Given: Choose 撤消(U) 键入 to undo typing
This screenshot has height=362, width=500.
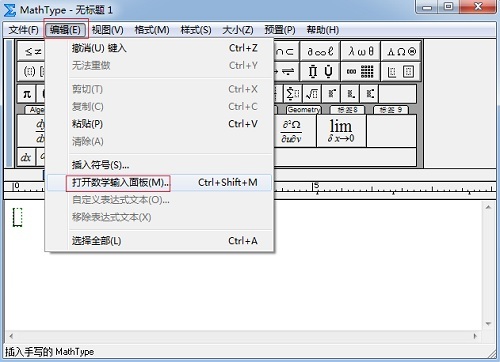Looking at the screenshot, I should 159,48.
